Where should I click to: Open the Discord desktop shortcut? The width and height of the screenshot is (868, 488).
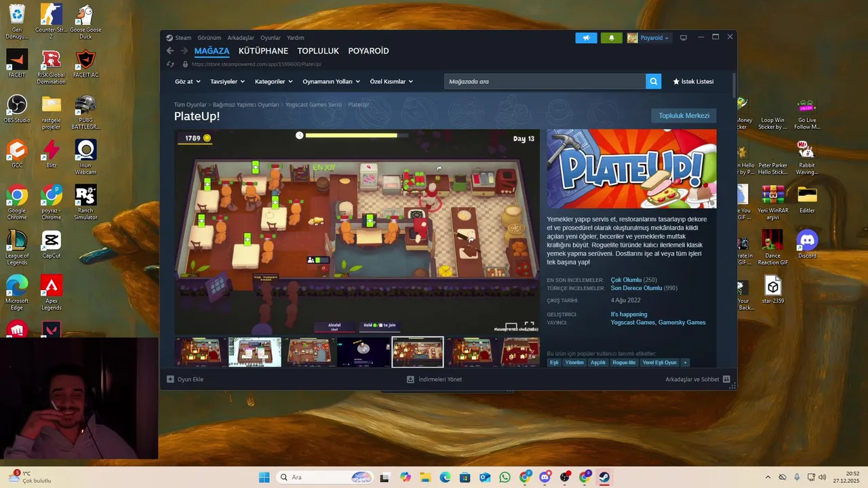point(807,245)
